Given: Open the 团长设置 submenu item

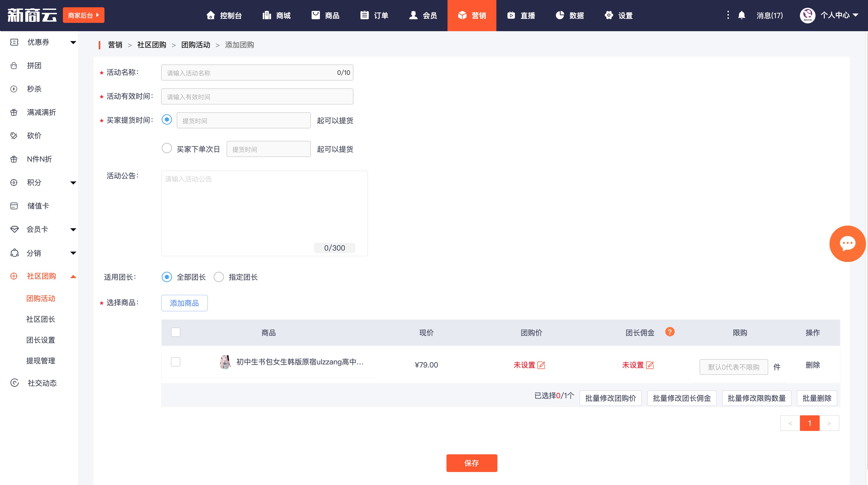Looking at the screenshot, I should 41,340.
